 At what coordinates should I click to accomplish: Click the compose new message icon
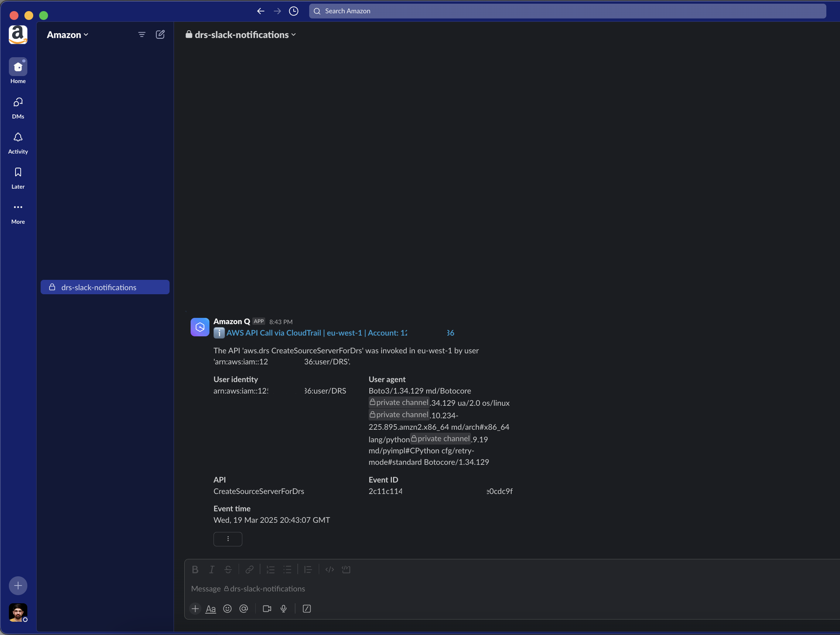tap(160, 35)
